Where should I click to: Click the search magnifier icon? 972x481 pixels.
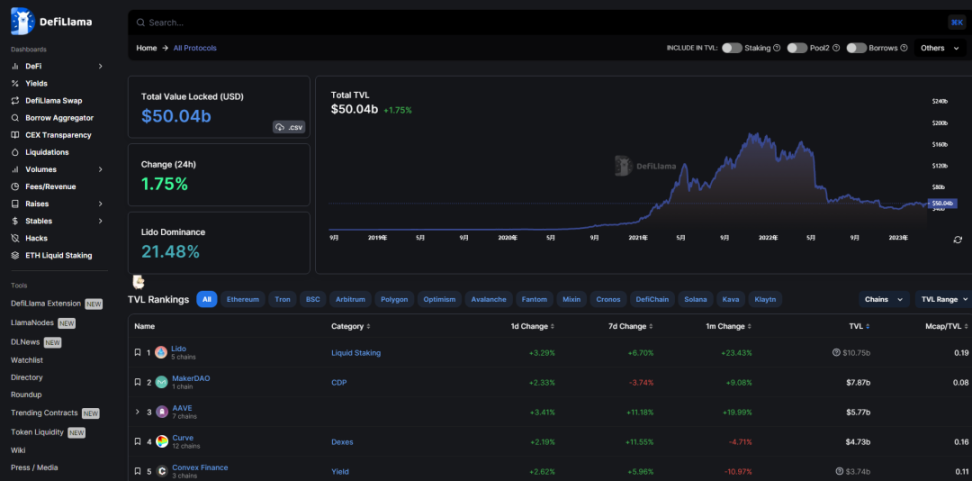point(141,23)
